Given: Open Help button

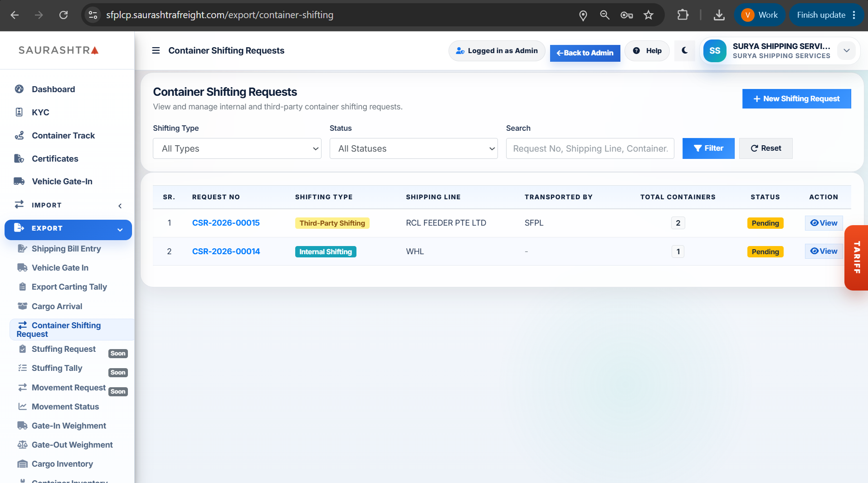Looking at the screenshot, I should click(x=647, y=51).
